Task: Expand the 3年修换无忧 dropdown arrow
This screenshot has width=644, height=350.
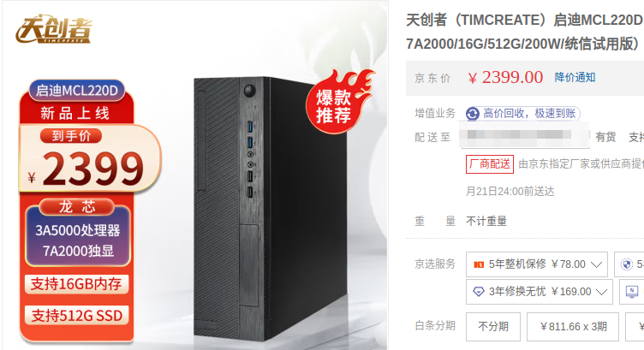Action: [x=601, y=292]
